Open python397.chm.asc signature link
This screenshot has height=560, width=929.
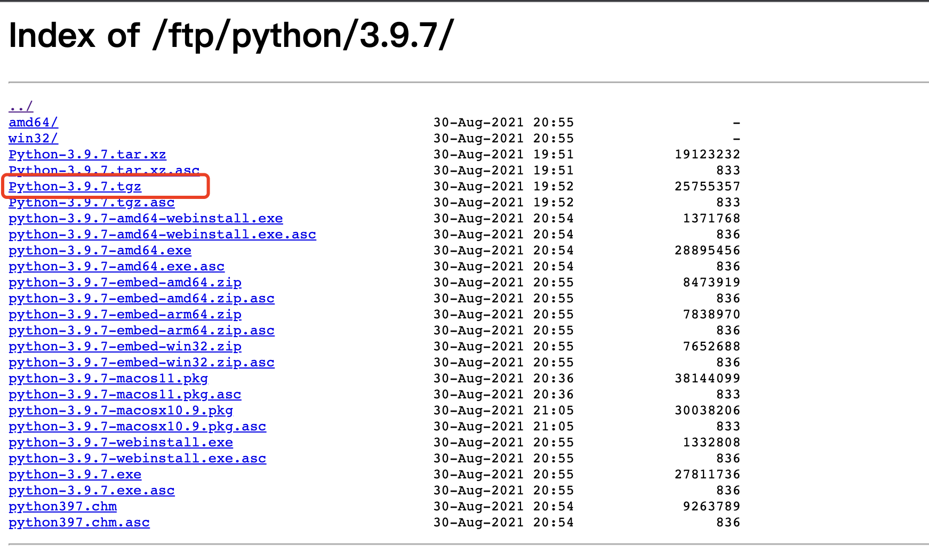click(x=79, y=522)
